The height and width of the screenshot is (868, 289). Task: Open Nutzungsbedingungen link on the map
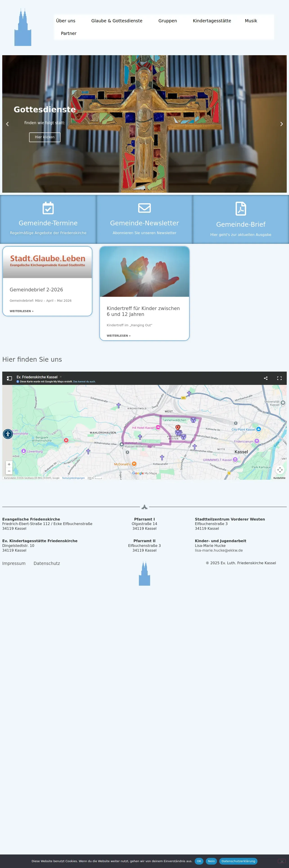(73, 478)
